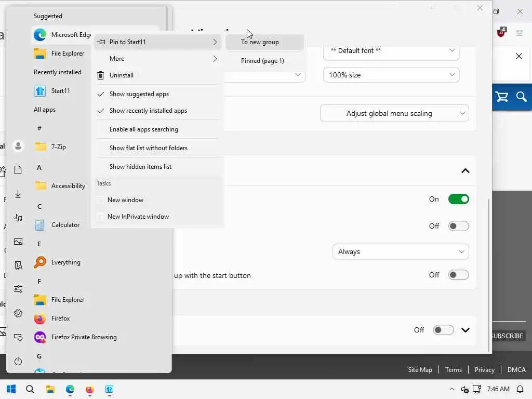This screenshot has height=399, width=532.
Task: Open notifications bell in system tray
Action: pos(520,389)
